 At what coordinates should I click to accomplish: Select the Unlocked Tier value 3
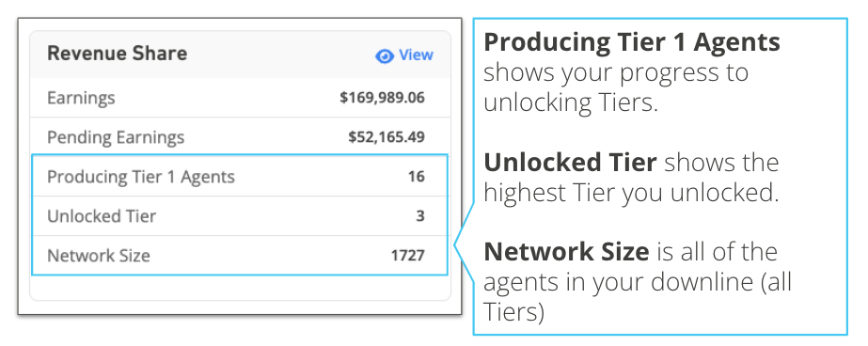(x=420, y=216)
